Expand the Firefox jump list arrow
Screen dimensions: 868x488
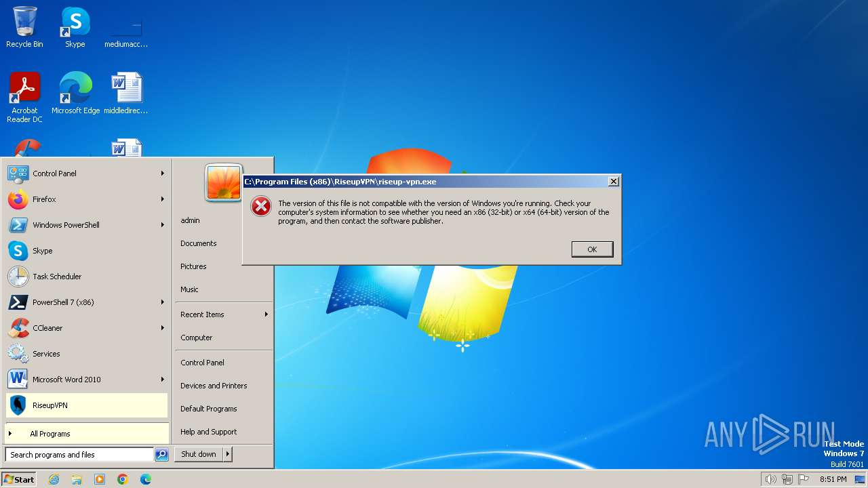[163, 199]
